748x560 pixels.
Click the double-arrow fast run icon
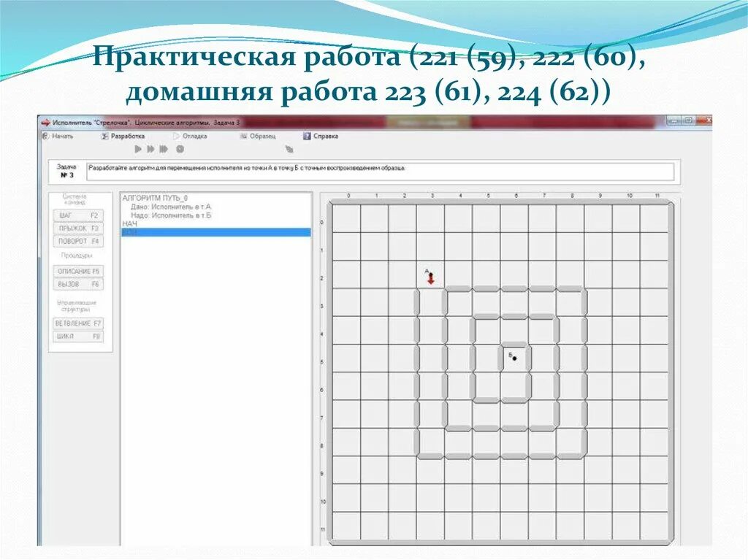point(150,149)
